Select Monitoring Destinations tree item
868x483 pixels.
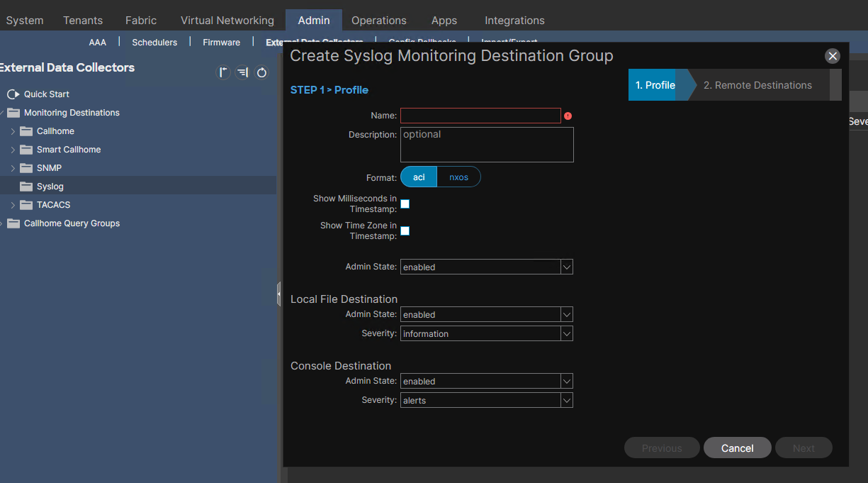pos(72,113)
